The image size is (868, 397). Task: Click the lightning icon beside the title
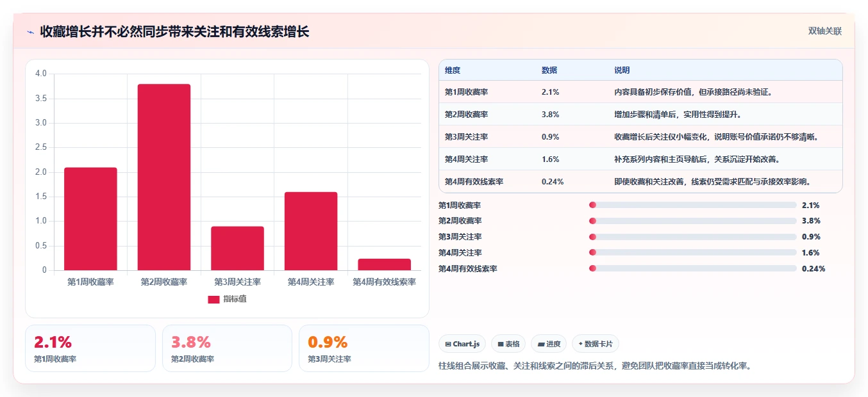click(31, 32)
